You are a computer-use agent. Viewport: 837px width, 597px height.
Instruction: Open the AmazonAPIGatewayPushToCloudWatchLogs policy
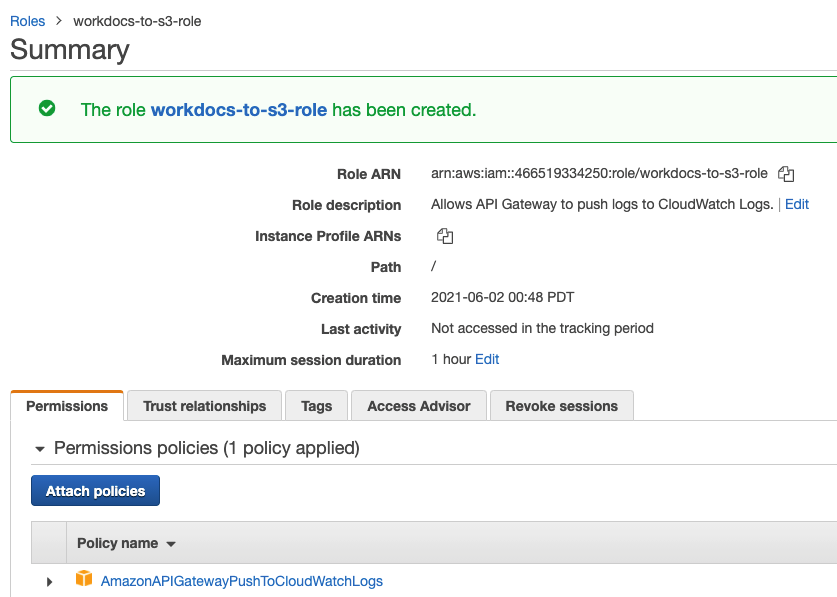pyautogui.click(x=241, y=580)
